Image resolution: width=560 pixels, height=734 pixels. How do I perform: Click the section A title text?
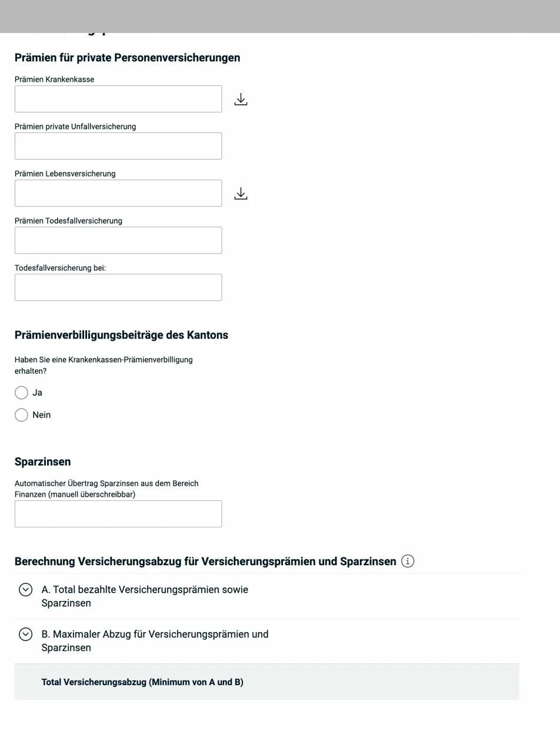pyautogui.click(x=144, y=595)
